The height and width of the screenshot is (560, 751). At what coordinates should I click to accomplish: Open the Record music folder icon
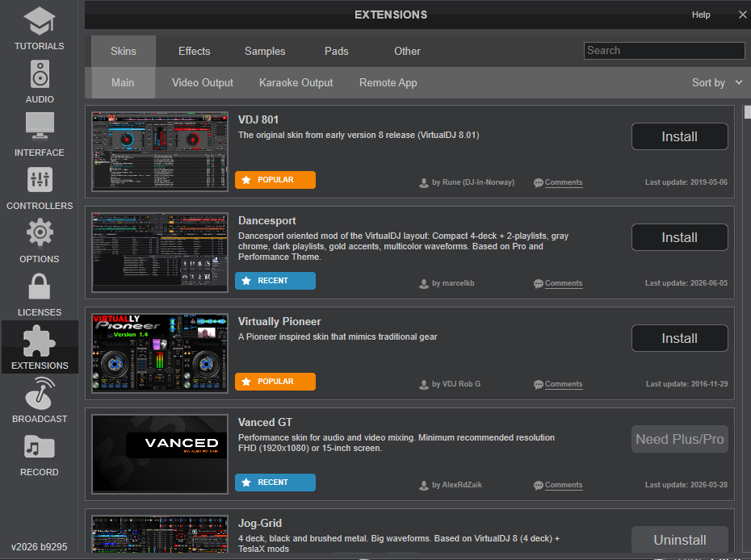pyautogui.click(x=40, y=447)
